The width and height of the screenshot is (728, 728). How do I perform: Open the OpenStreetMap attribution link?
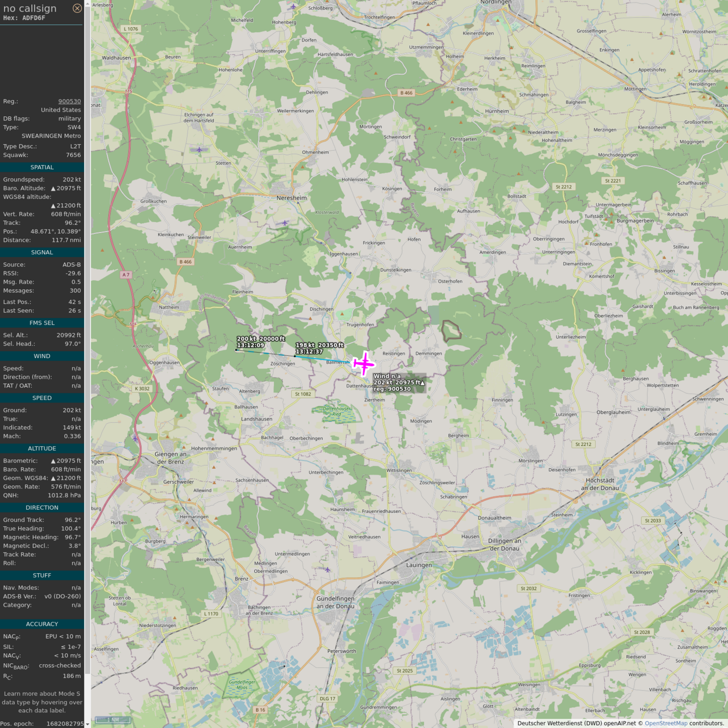tap(665, 723)
